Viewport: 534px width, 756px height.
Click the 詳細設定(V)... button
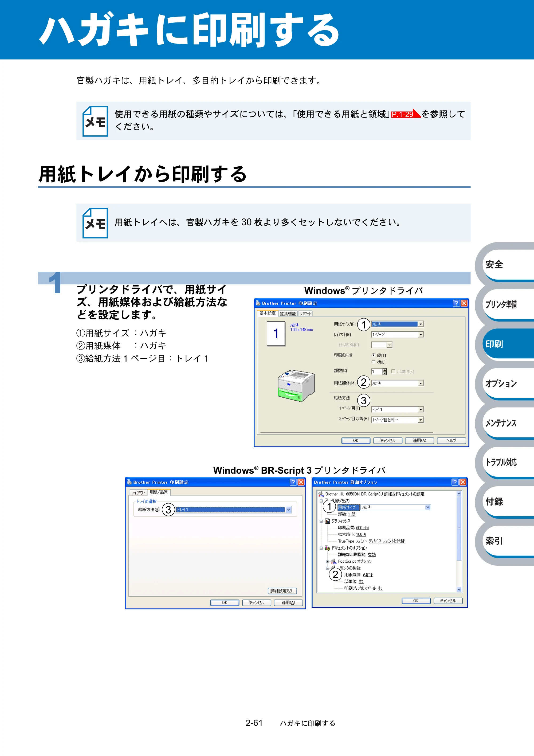pyautogui.click(x=282, y=591)
